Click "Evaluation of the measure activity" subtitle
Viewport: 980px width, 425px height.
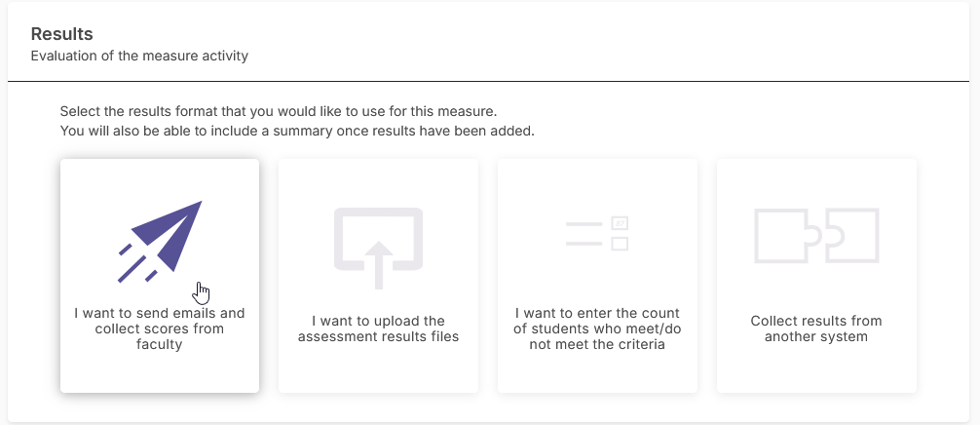pos(139,57)
